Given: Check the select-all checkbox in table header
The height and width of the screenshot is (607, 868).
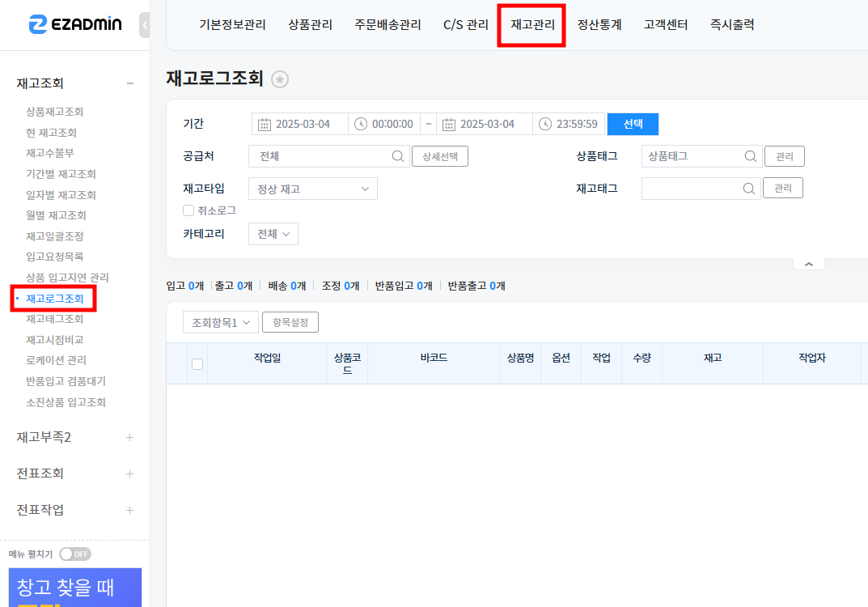Looking at the screenshot, I should pos(197,364).
